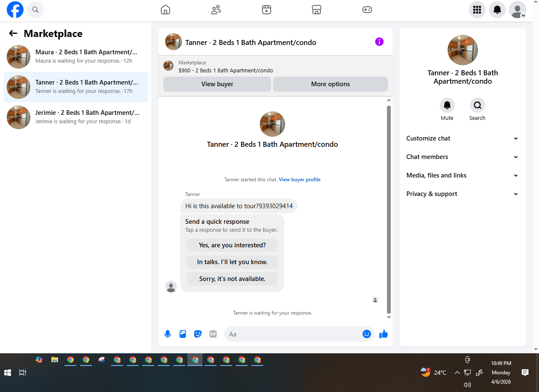Click the More options button
This screenshot has width=539, height=392.
pyautogui.click(x=331, y=84)
